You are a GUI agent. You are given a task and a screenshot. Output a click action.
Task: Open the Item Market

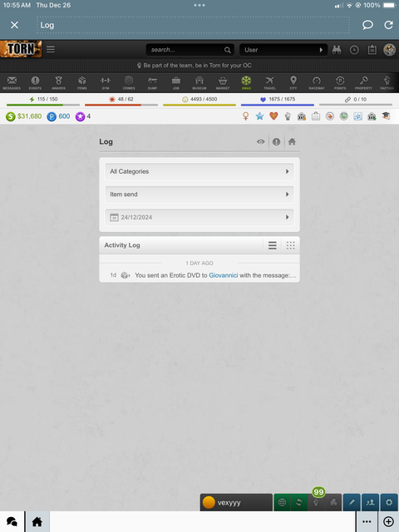223,82
